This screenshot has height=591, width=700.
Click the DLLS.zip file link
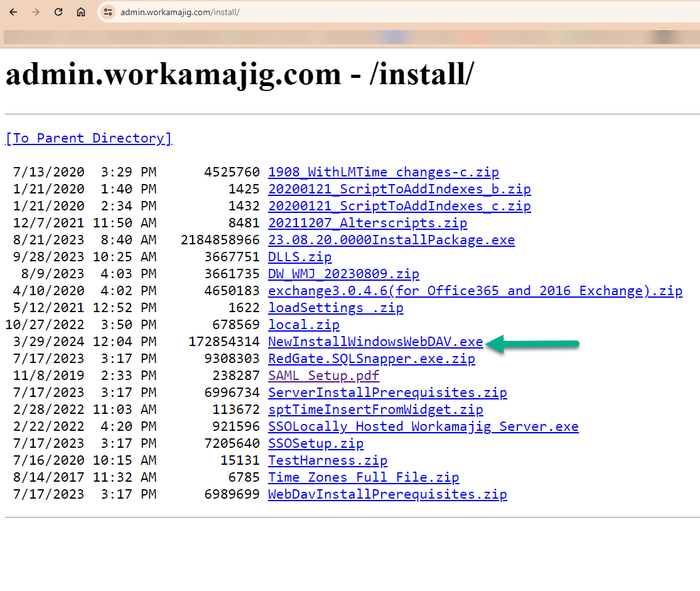pos(299,258)
